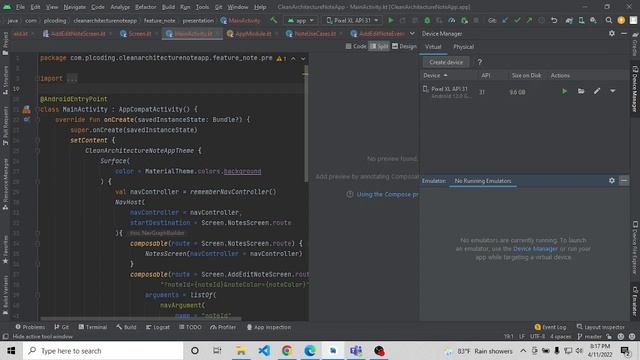Show Pixel XL API 31 files on disk
This screenshot has height=360, width=640.
pos(581,91)
